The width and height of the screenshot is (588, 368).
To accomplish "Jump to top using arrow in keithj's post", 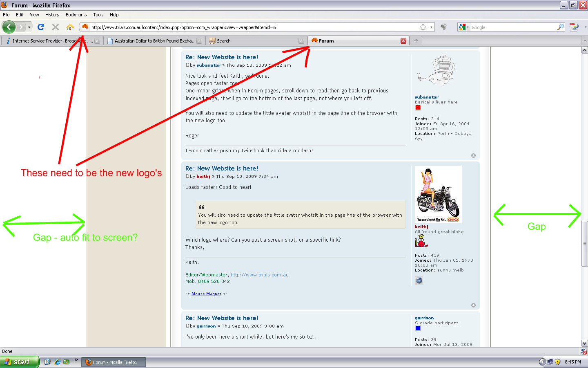I will pos(473,305).
